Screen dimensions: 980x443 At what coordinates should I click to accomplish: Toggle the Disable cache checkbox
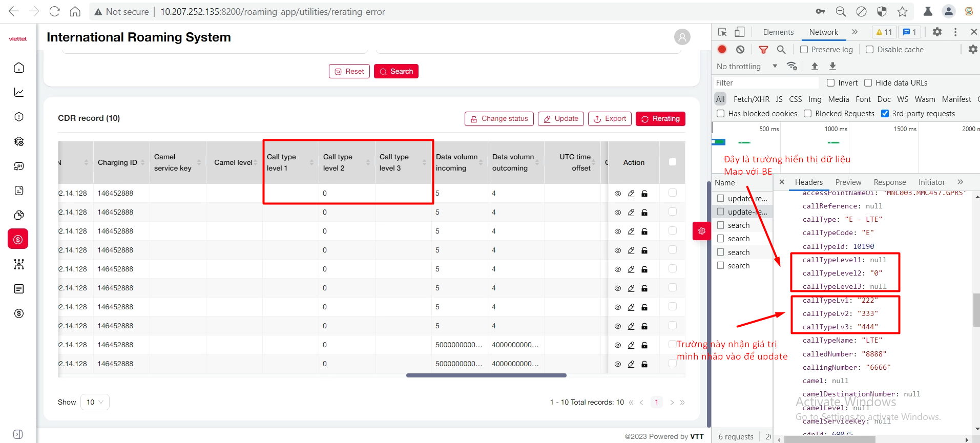pyautogui.click(x=870, y=50)
